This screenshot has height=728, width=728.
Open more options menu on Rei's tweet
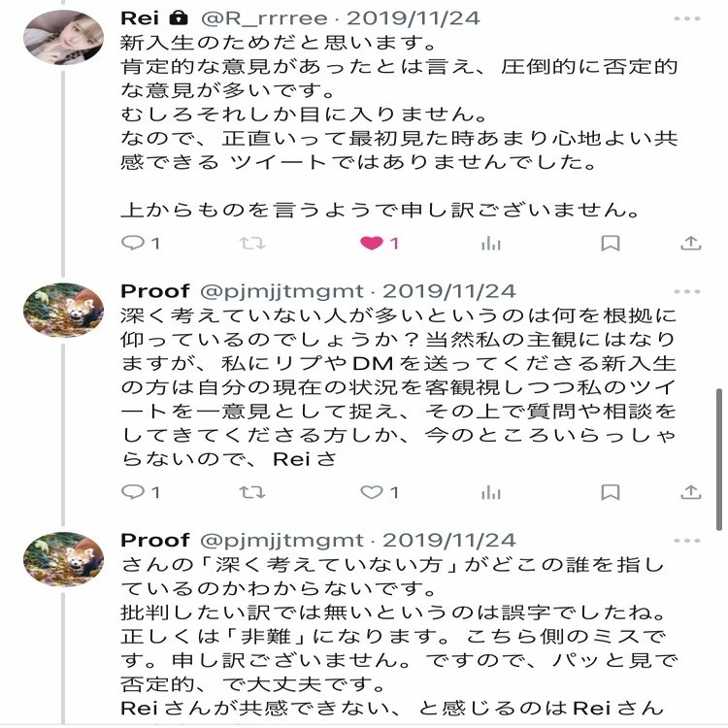687,18
